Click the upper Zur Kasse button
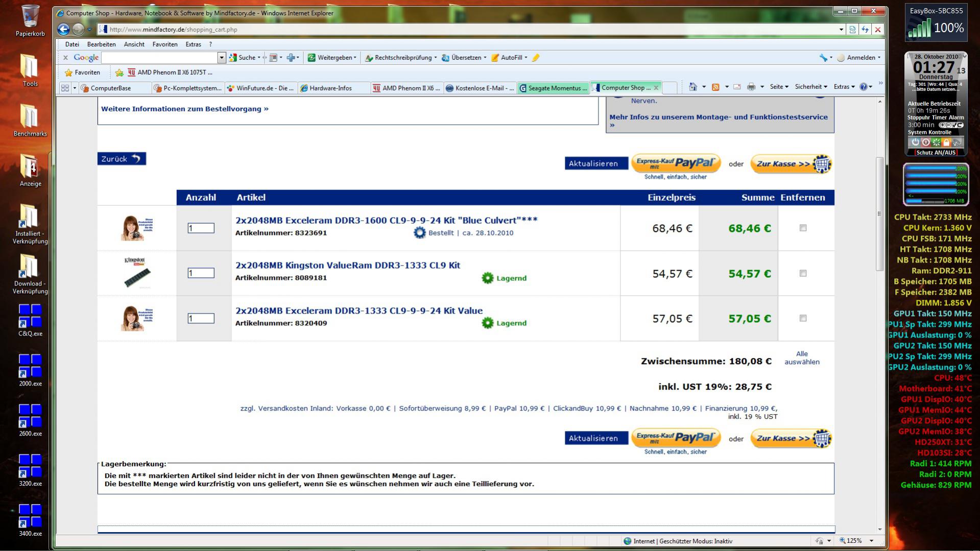 pyautogui.click(x=791, y=164)
